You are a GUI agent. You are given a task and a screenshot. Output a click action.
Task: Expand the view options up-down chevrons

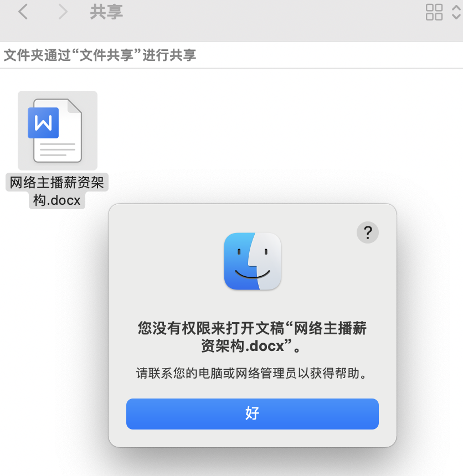click(x=456, y=12)
